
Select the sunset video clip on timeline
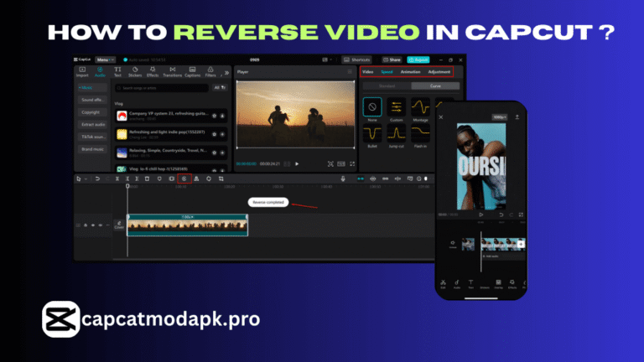(x=187, y=225)
